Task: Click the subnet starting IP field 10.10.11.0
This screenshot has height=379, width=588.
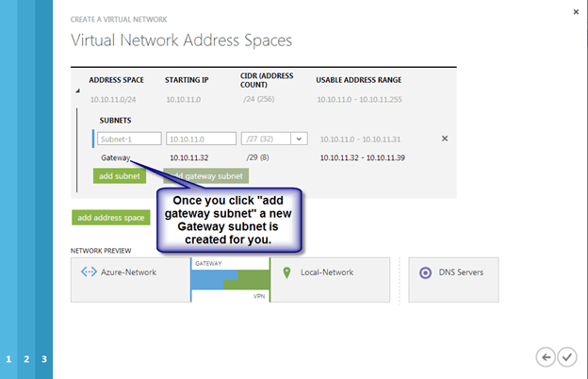Action: [x=200, y=139]
